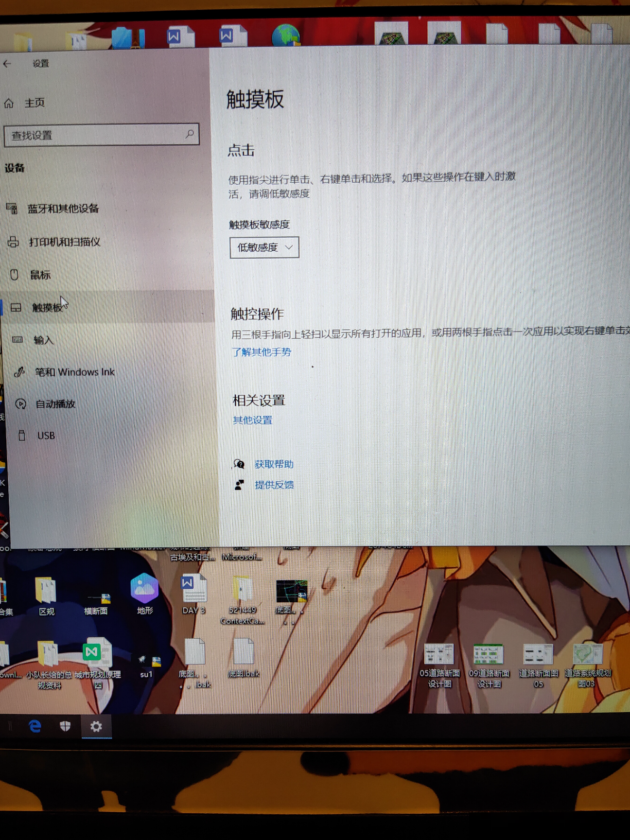630x840 pixels.
Task: Click the 查找设置 search field
Action: [101, 135]
